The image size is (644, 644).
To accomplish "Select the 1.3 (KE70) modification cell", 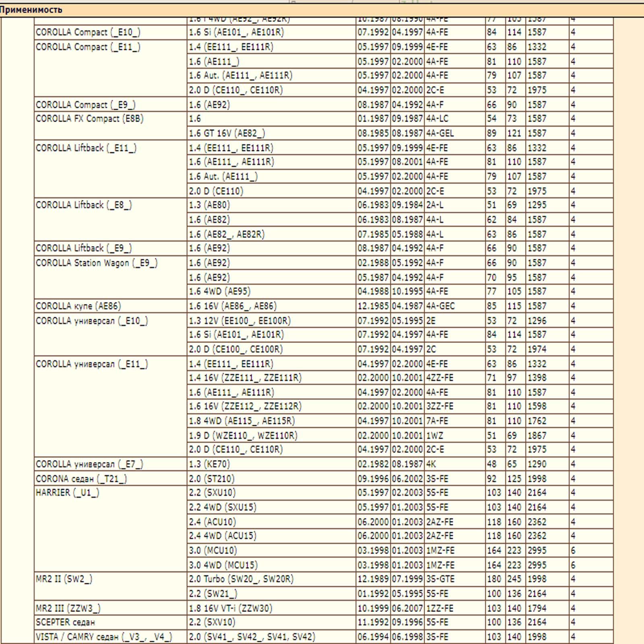I will (209, 464).
